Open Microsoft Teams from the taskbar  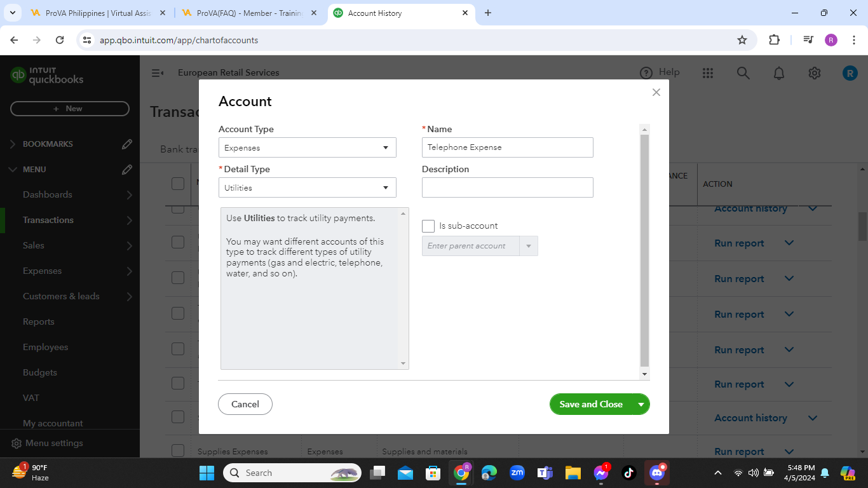[x=545, y=473]
